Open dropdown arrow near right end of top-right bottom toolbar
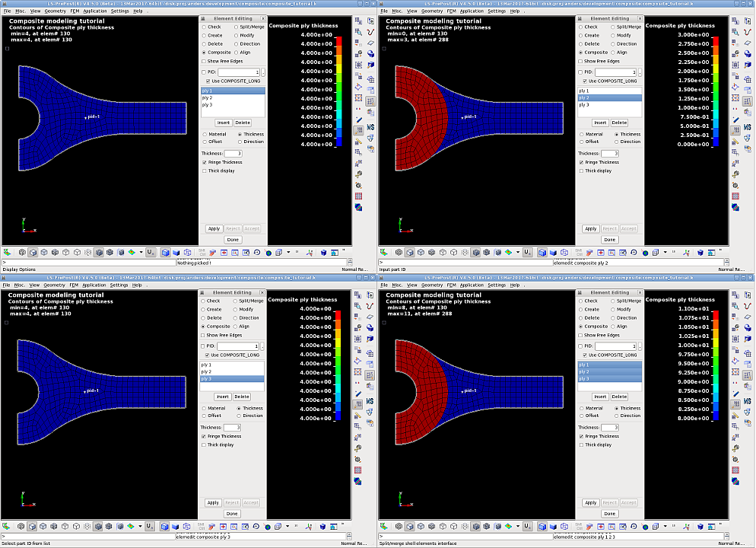This screenshot has width=756, height=548. coord(665,252)
